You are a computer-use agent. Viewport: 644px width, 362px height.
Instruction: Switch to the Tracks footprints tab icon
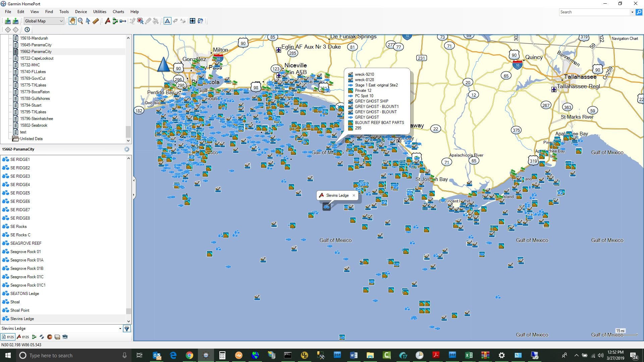pos(42,337)
